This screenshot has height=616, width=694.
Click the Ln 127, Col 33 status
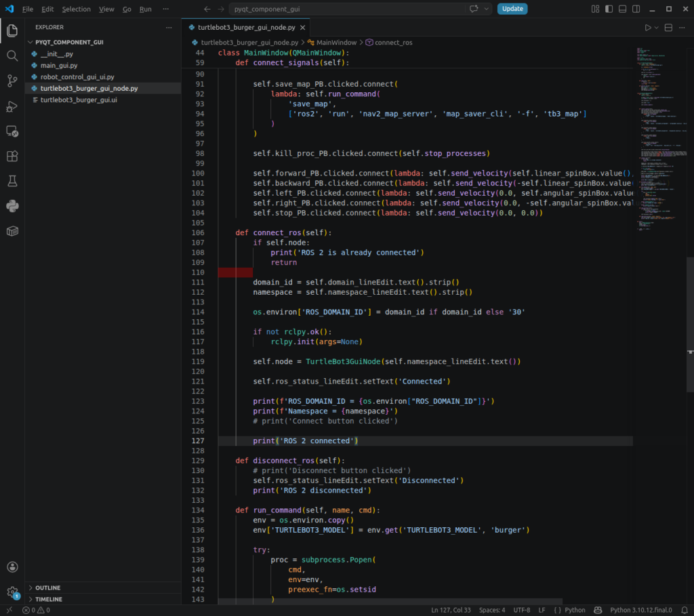[451, 611]
